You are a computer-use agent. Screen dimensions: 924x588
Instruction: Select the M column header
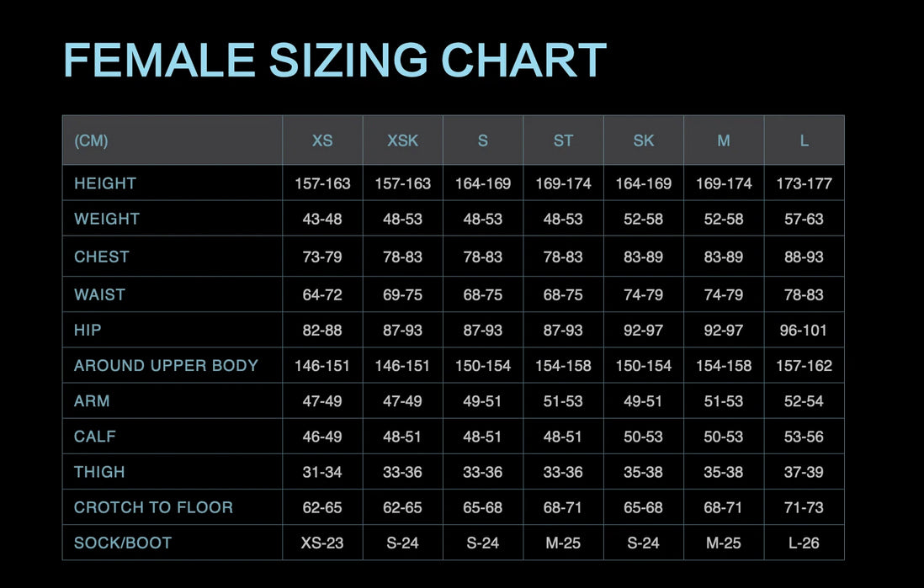[724, 140]
